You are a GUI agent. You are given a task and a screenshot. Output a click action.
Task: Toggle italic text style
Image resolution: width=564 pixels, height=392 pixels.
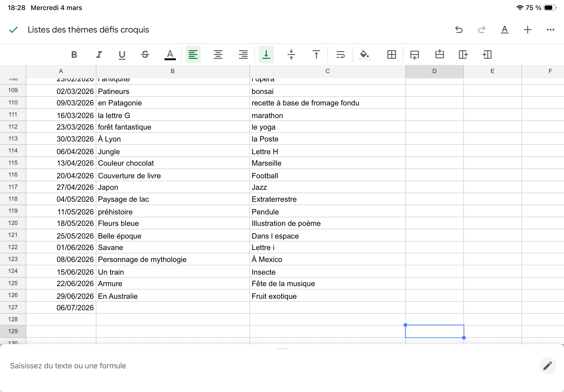pos(99,54)
